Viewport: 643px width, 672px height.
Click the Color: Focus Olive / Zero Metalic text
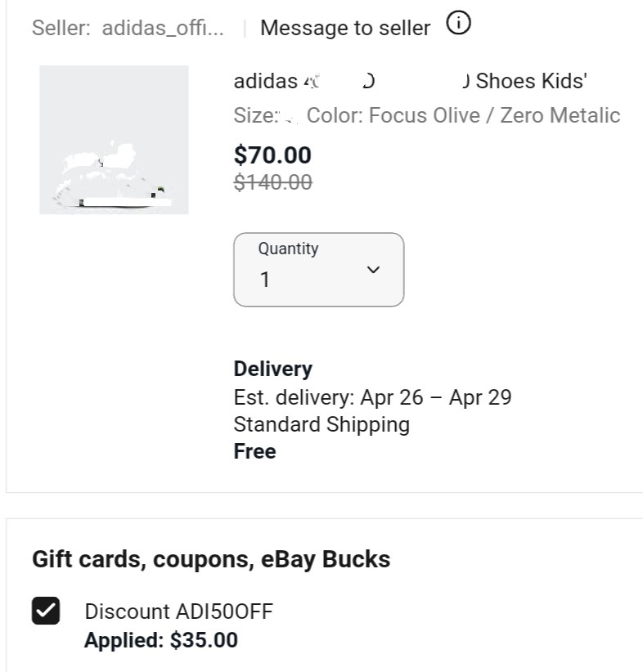tap(464, 115)
